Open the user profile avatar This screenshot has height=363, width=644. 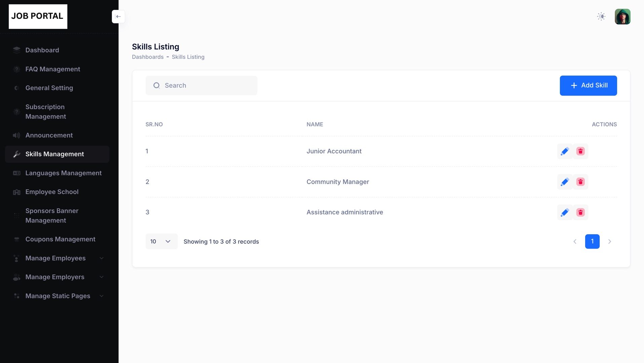coord(622,16)
